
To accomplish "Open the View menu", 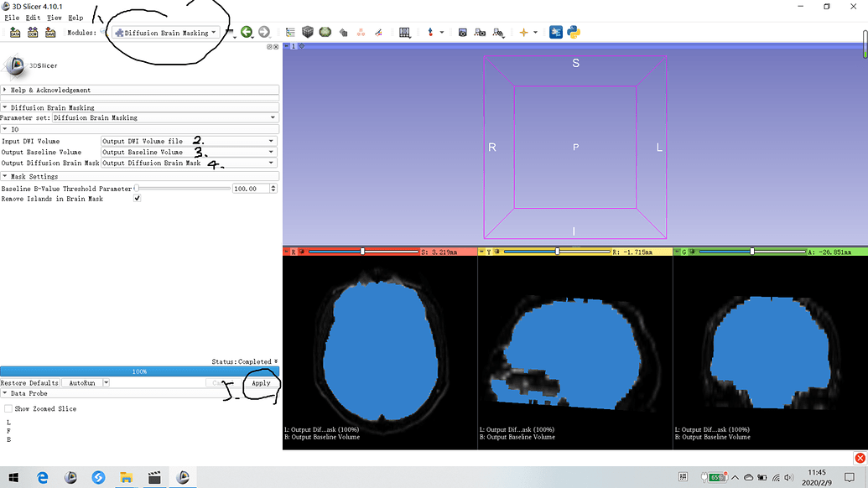I will [x=54, y=17].
